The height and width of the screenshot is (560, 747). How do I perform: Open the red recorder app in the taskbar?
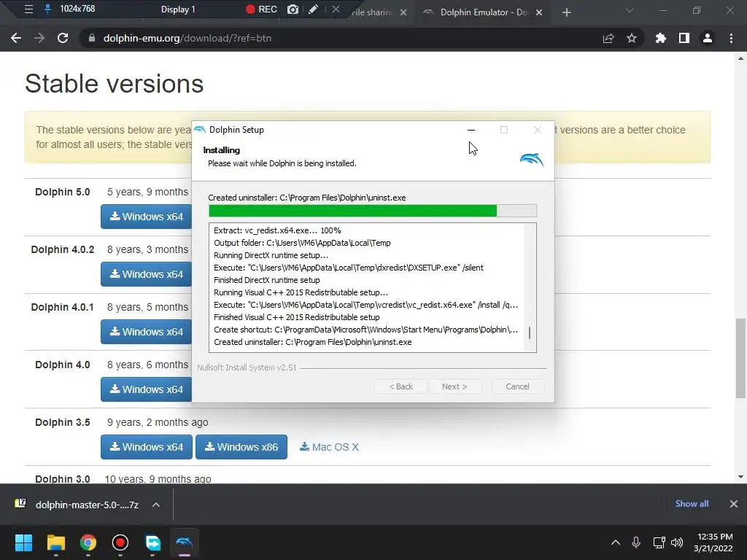click(120, 542)
